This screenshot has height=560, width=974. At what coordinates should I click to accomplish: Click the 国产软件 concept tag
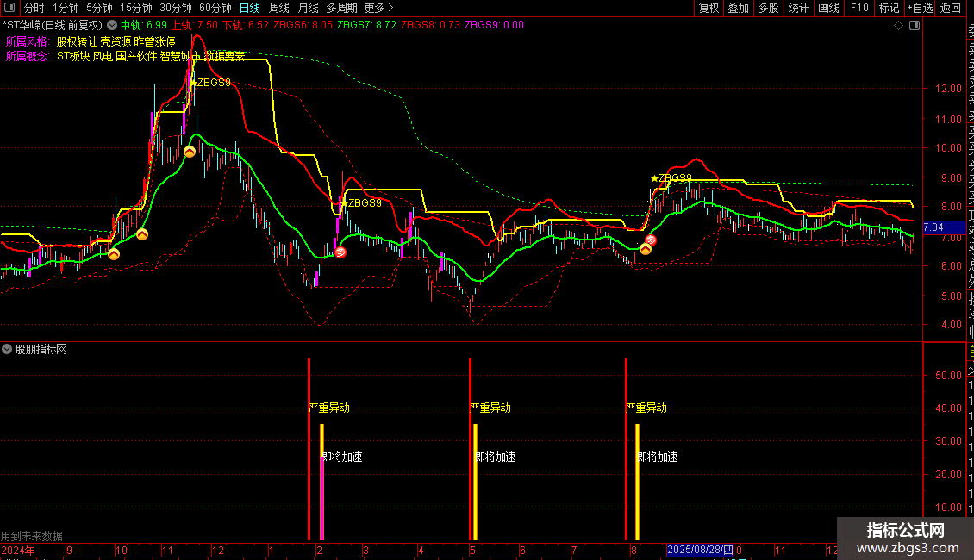click(136, 56)
